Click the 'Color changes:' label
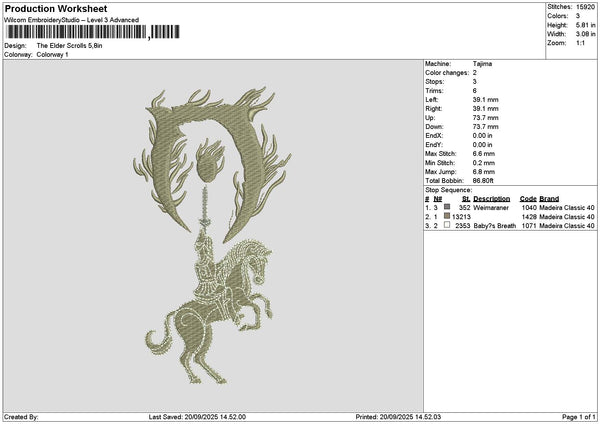600x424 pixels. click(447, 73)
